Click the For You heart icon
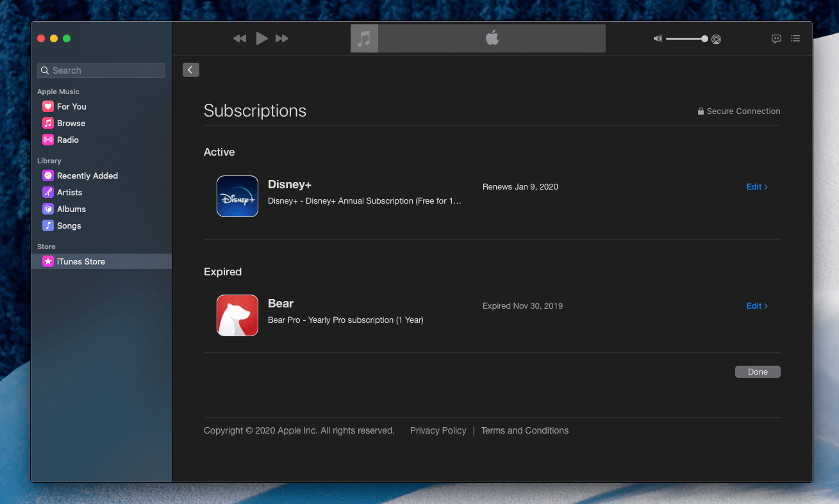The width and height of the screenshot is (839, 504). [x=48, y=106]
